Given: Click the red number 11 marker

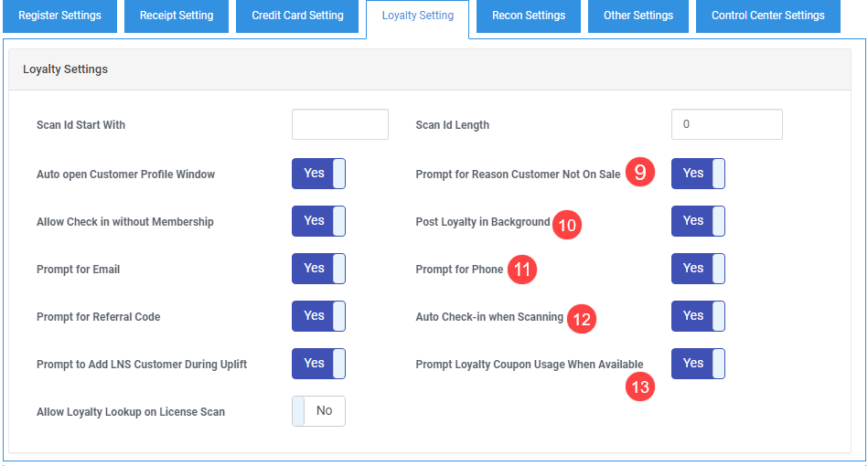Looking at the screenshot, I should click(x=522, y=270).
